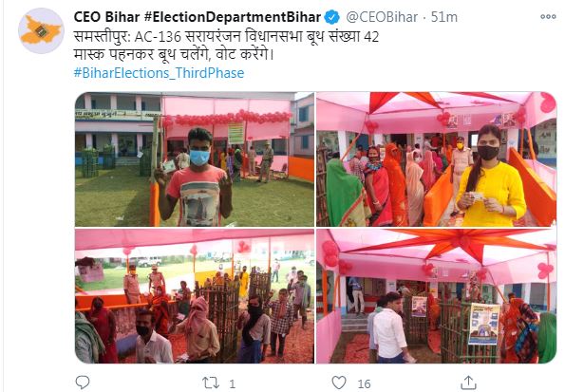Follow the #BiharElections_ThirdPhase hashtag
Viewport: 565px width, 392px height.
click(159, 73)
